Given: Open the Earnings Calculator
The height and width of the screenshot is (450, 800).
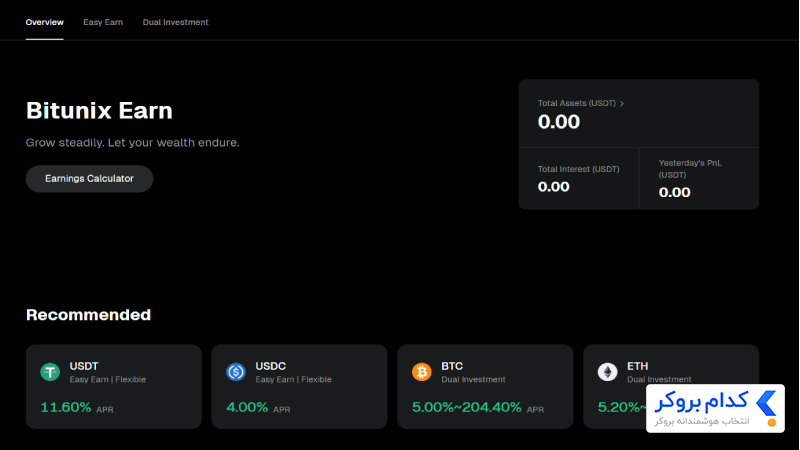Looking at the screenshot, I should [x=89, y=179].
